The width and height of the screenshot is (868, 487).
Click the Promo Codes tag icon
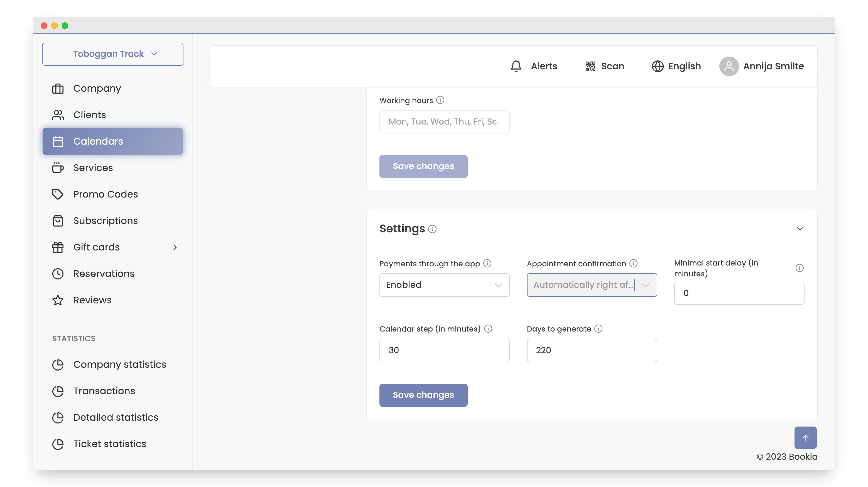[58, 194]
